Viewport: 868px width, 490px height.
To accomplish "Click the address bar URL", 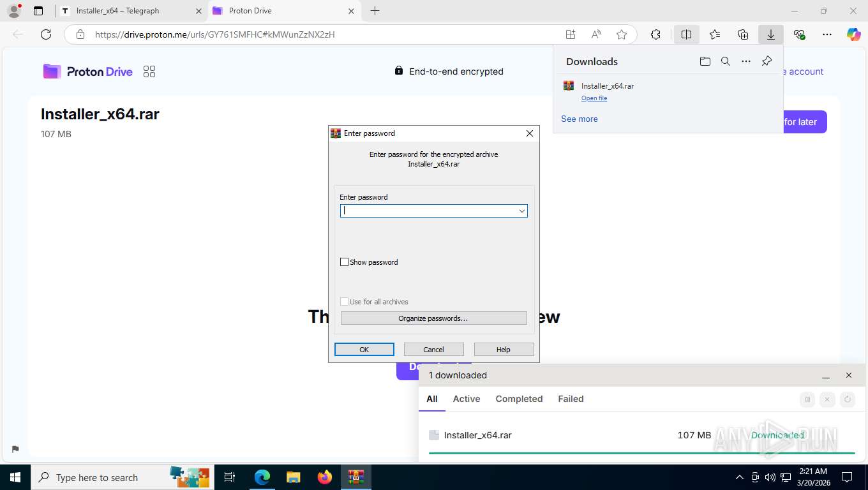I will point(214,34).
